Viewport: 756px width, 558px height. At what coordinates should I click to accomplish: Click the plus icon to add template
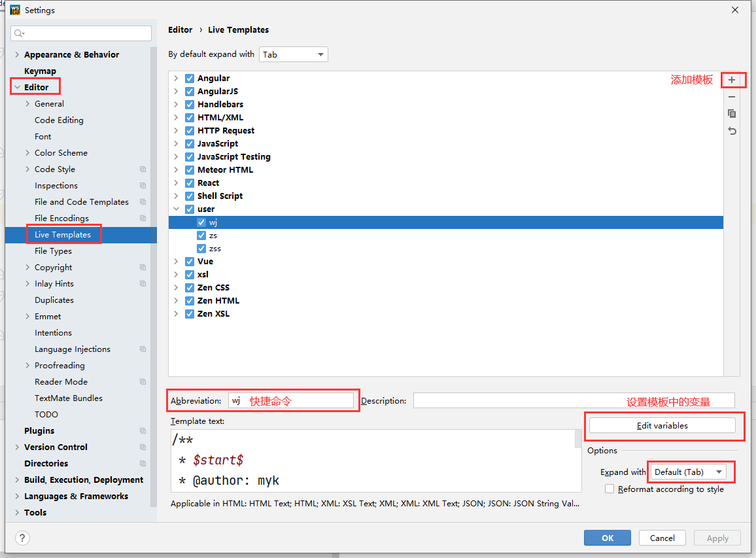pyautogui.click(x=732, y=80)
